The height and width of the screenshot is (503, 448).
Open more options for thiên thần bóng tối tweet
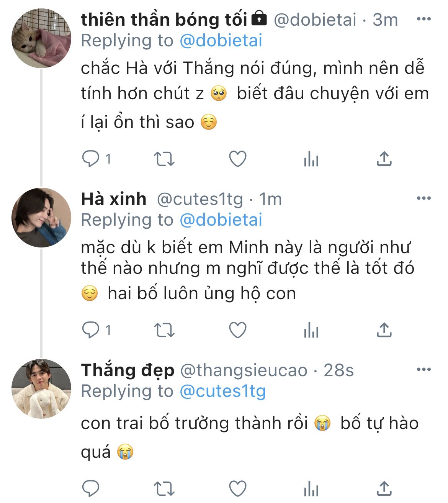click(x=423, y=19)
